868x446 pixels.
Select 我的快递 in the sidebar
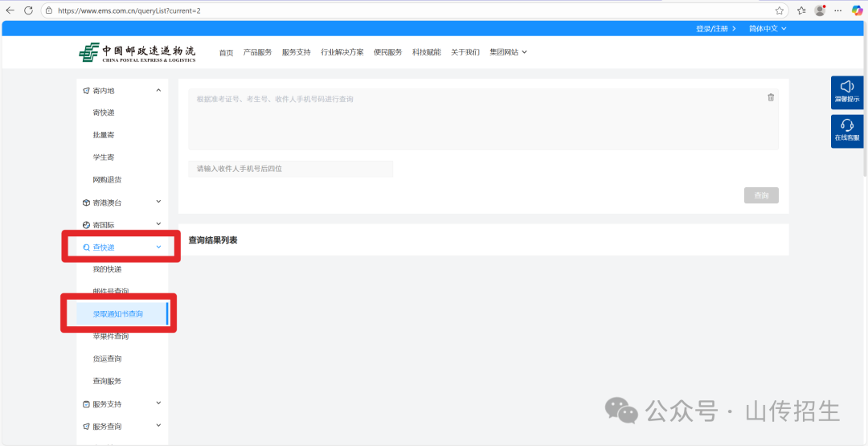click(x=107, y=269)
